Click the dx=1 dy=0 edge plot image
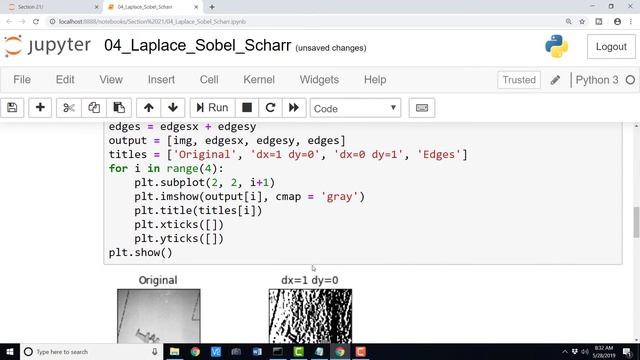640x360 pixels. [310, 316]
